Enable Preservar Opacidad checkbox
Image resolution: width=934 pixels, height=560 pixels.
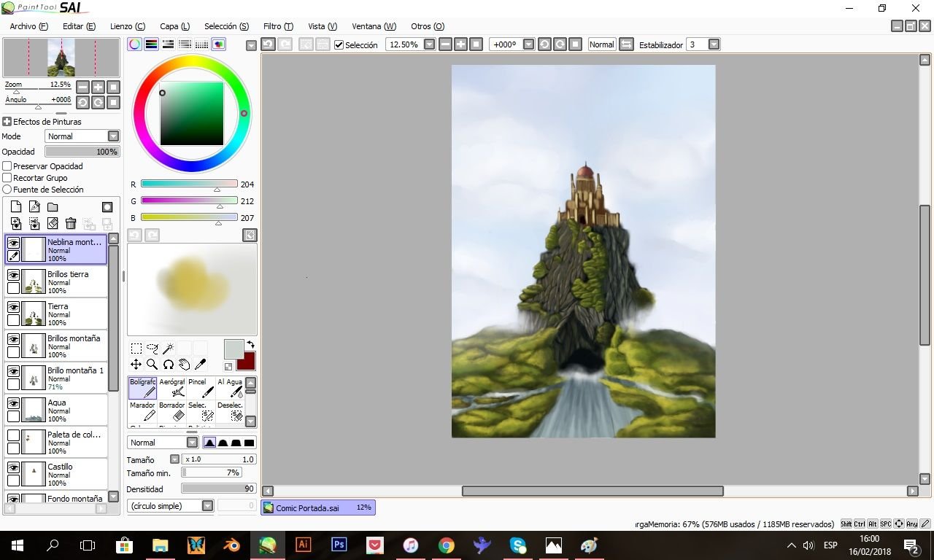(7, 166)
